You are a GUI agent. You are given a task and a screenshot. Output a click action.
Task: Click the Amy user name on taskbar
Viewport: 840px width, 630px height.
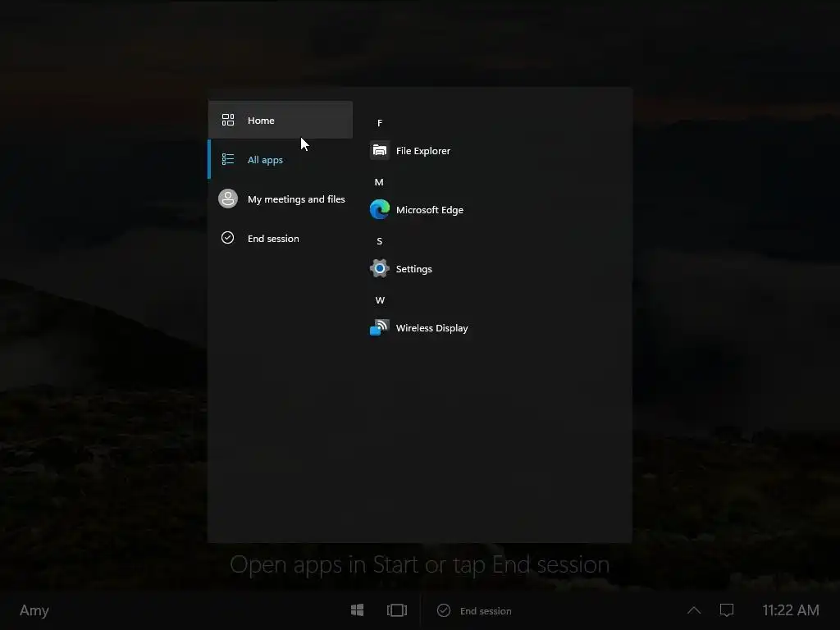click(x=34, y=610)
